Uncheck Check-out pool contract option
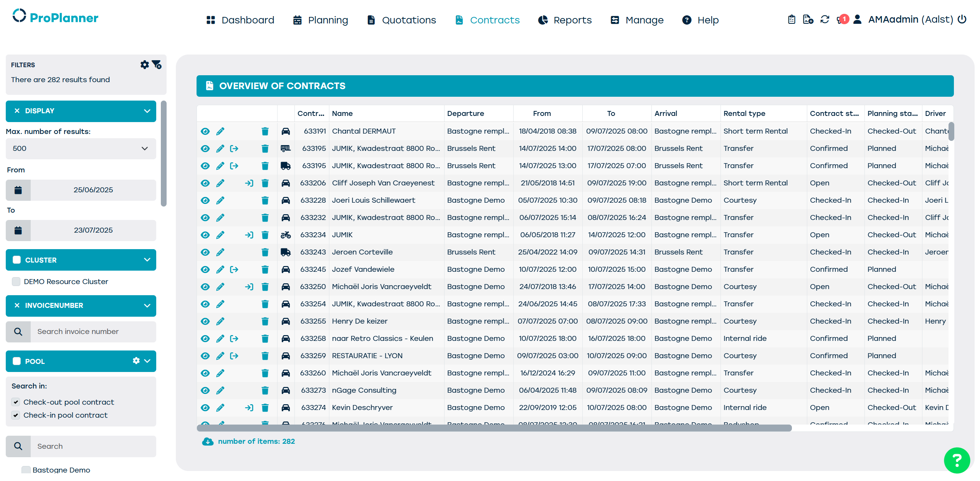This screenshot has width=980, height=481. [x=16, y=402]
